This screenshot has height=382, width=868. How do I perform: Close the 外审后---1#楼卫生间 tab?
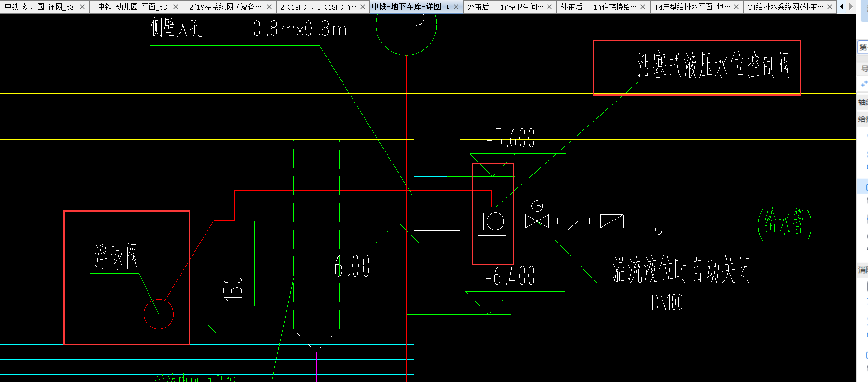coord(549,7)
